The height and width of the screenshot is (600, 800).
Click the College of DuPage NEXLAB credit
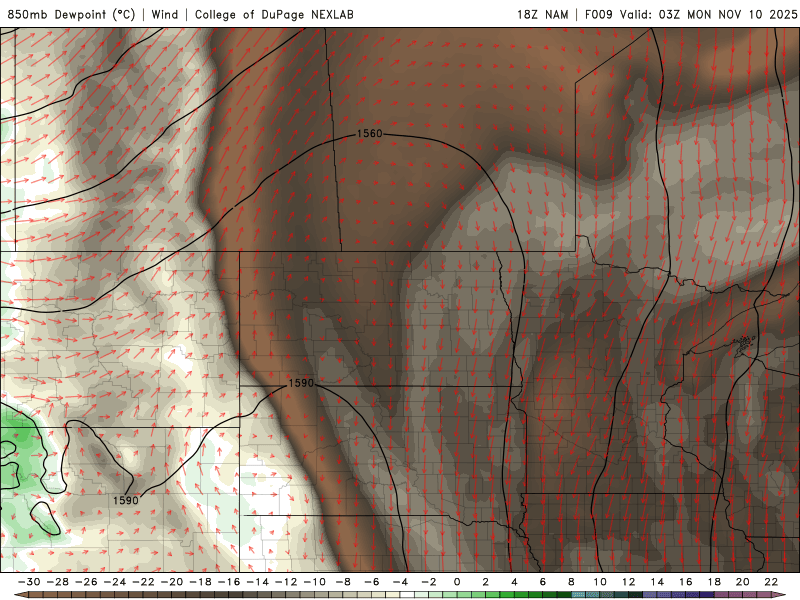(274, 14)
